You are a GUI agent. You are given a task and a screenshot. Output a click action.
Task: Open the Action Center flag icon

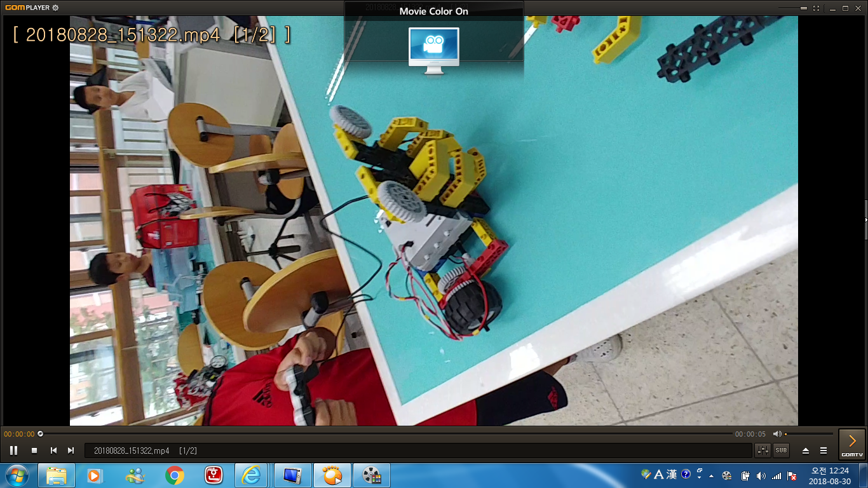point(792,475)
